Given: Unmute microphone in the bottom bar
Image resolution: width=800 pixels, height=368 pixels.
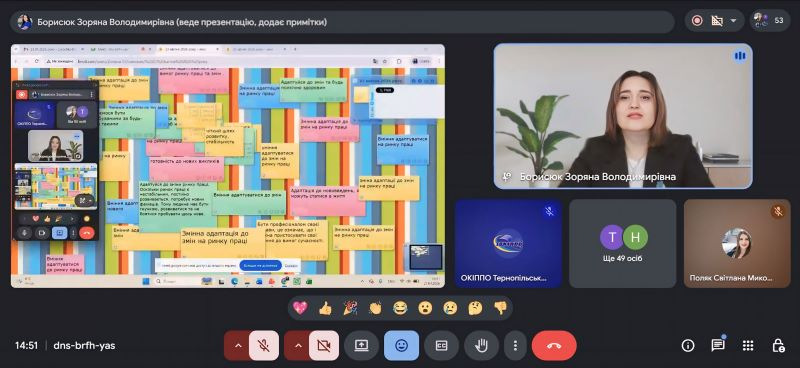Looking at the screenshot, I should (264, 346).
